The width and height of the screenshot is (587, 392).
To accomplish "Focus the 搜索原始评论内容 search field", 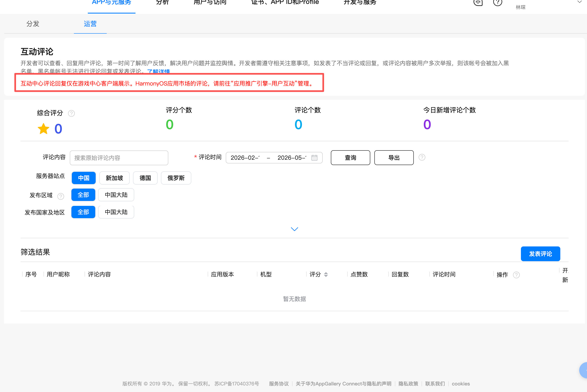I will coord(119,158).
